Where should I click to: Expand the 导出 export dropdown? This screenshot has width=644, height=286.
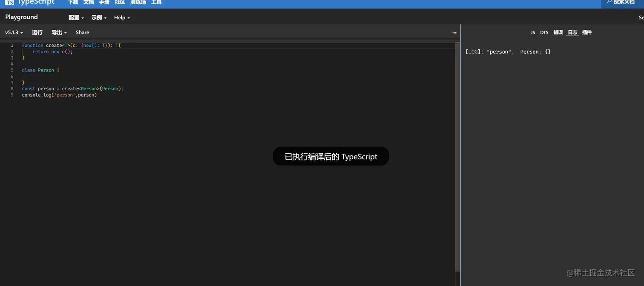59,32
